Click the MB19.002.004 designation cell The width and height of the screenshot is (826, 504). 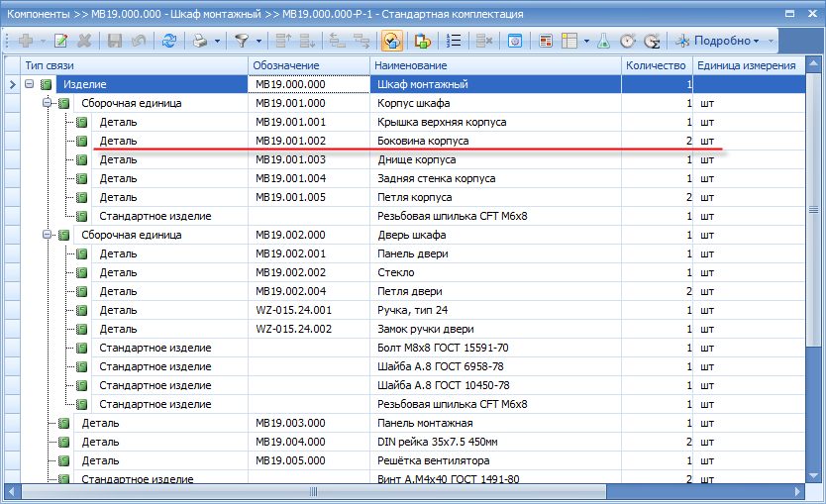click(x=309, y=291)
